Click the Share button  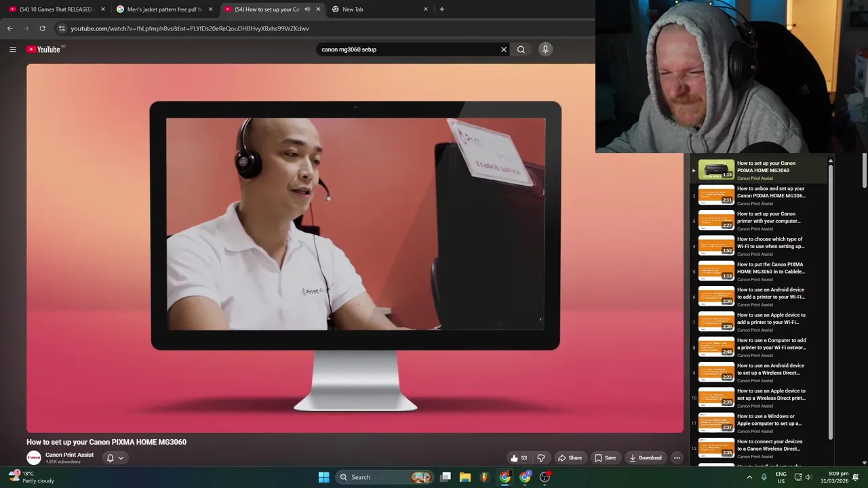click(570, 457)
